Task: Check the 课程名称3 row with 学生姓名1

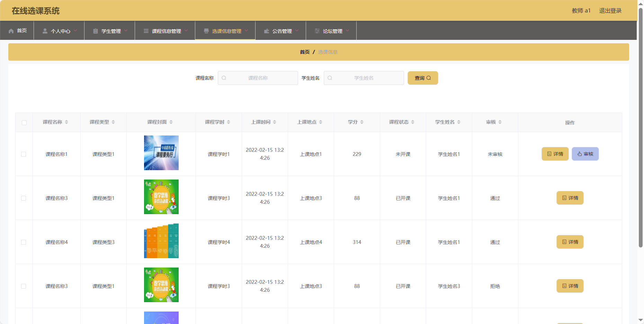Action: [24, 198]
